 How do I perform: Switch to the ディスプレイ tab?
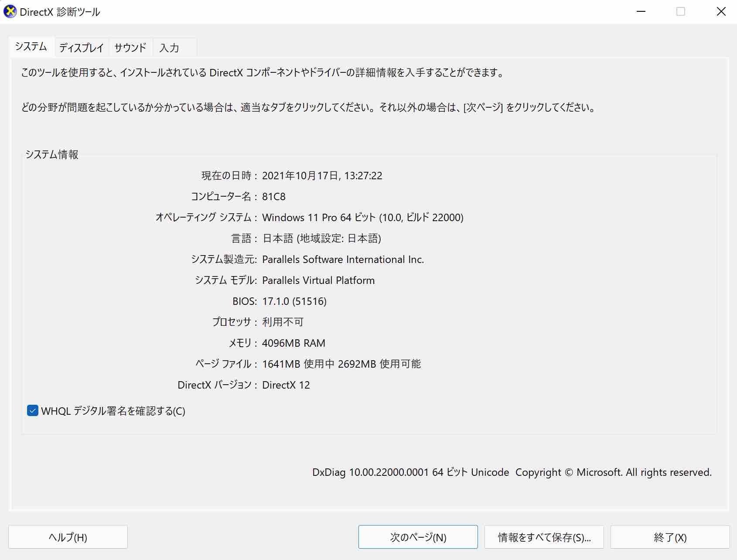82,48
